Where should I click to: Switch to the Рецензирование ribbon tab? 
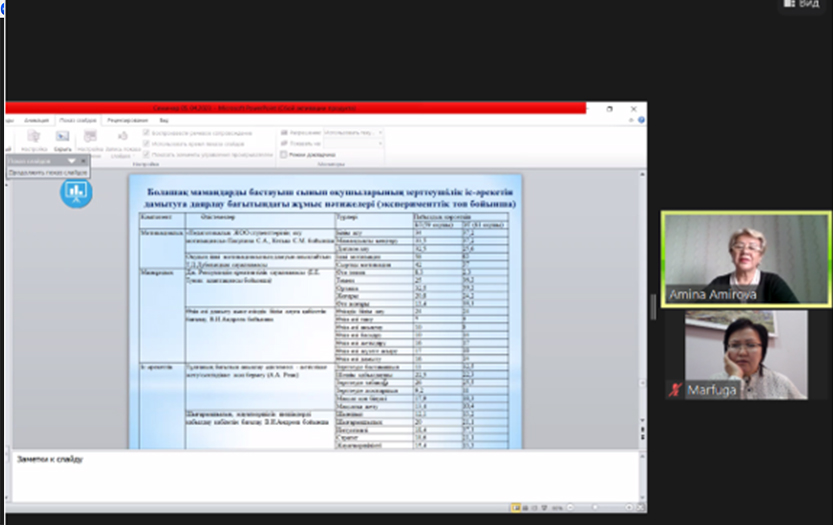click(x=129, y=119)
